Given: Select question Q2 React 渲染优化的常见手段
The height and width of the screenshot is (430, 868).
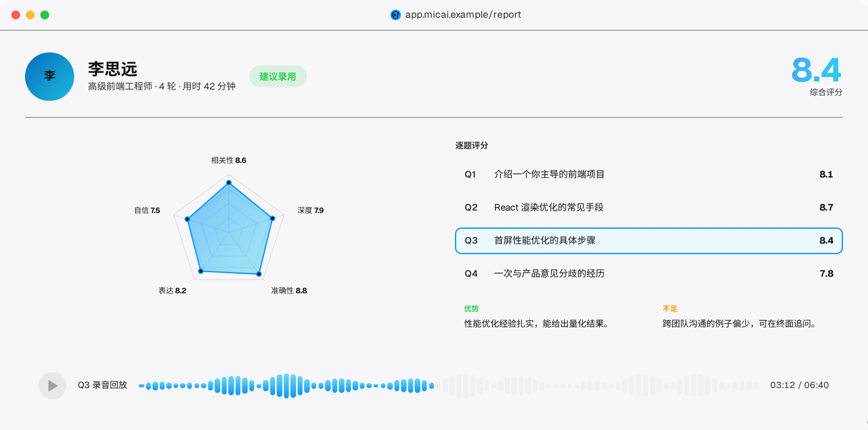Looking at the screenshot, I should point(649,207).
